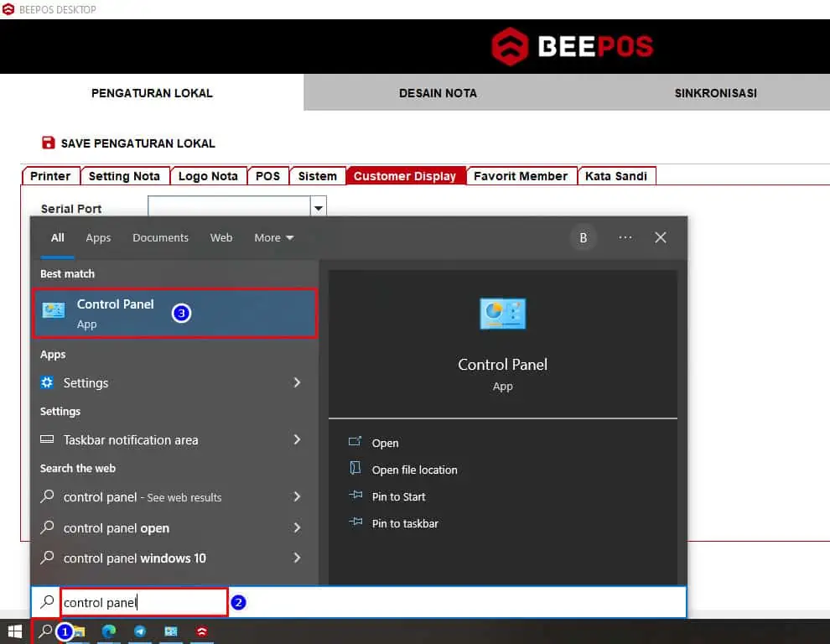Click the taskbar search magnifier icon
The image size is (830, 644).
pyautogui.click(x=45, y=631)
